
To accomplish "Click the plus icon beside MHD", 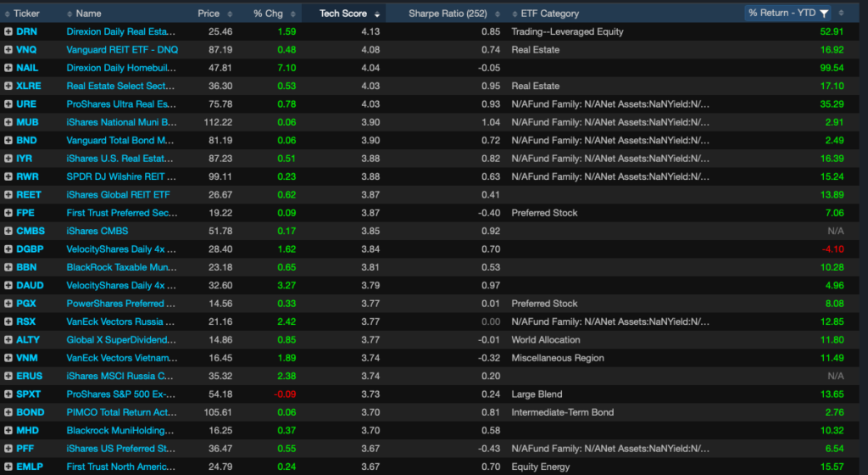I will point(8,430).
